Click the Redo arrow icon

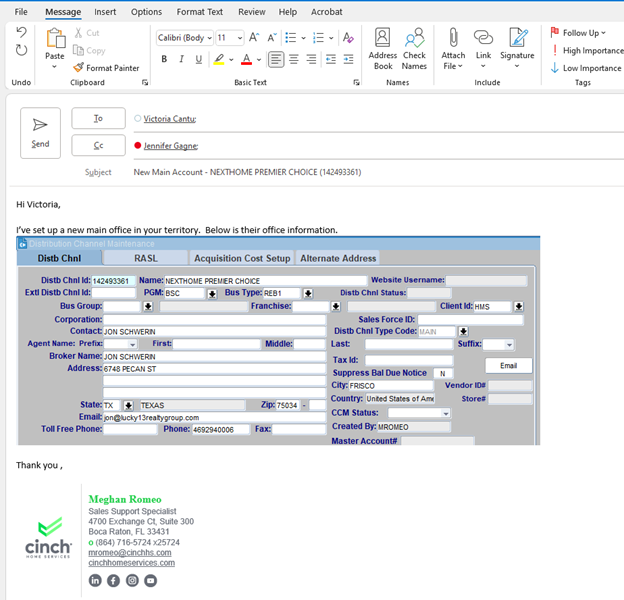21,50
